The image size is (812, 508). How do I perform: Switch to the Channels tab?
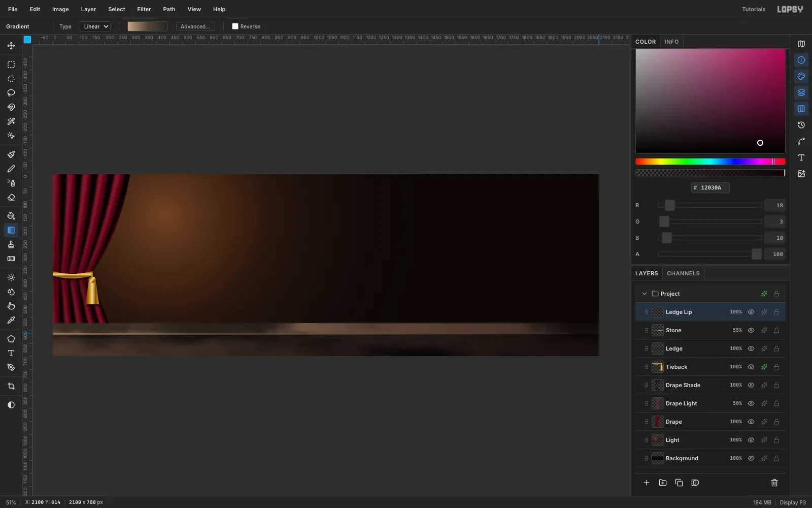[x=683, y=273]
